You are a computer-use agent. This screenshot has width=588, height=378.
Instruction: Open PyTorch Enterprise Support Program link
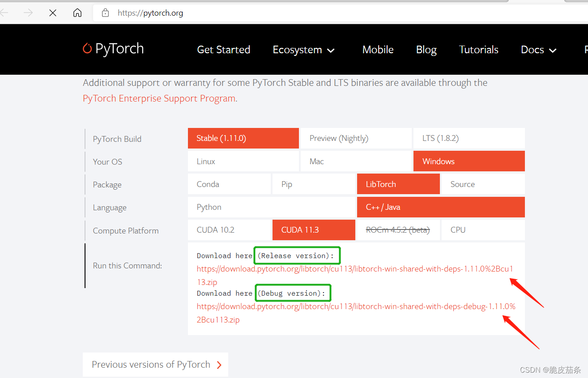(159, 98)
